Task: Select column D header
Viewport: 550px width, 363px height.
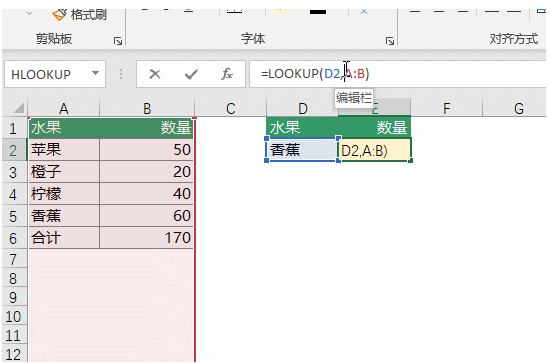Action: (302, 108)
